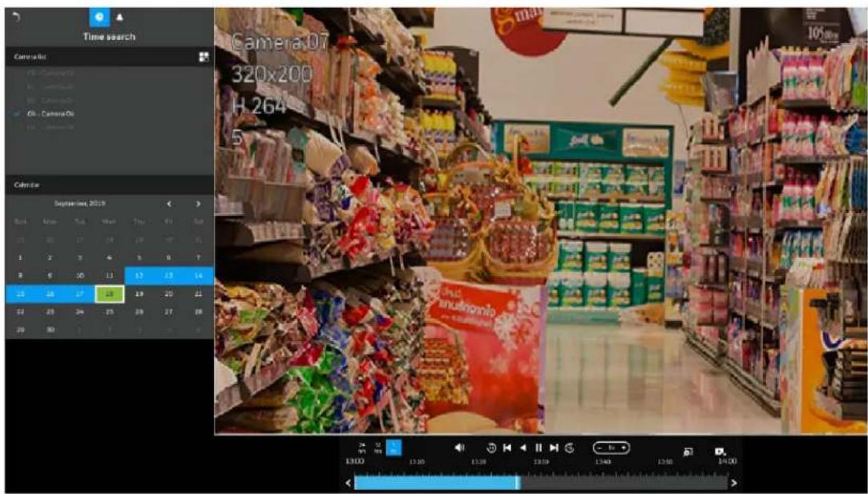Go back with the return arrow
Image resolution: width=868 pixels, height=494 pixels.
tap(16, 17)
